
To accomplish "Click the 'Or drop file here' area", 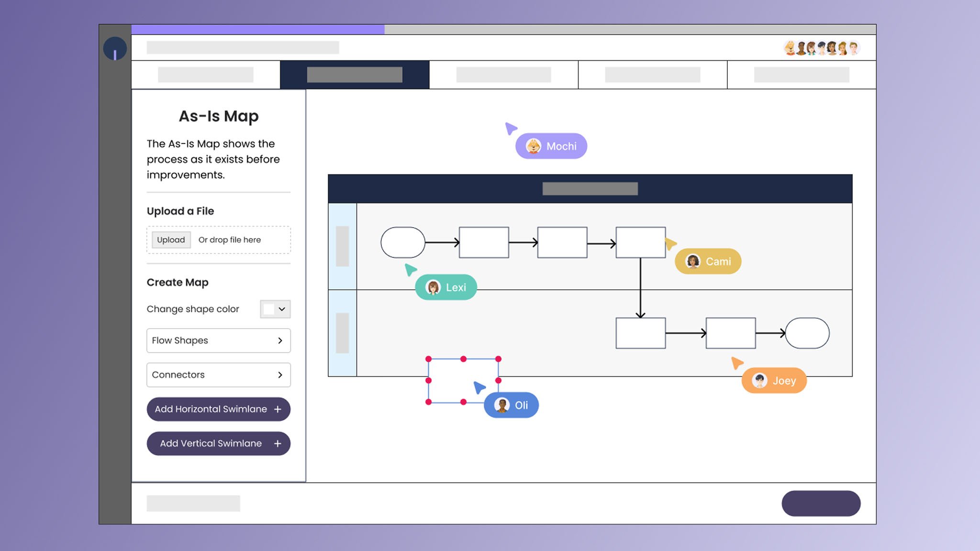I will click(230, 240).
